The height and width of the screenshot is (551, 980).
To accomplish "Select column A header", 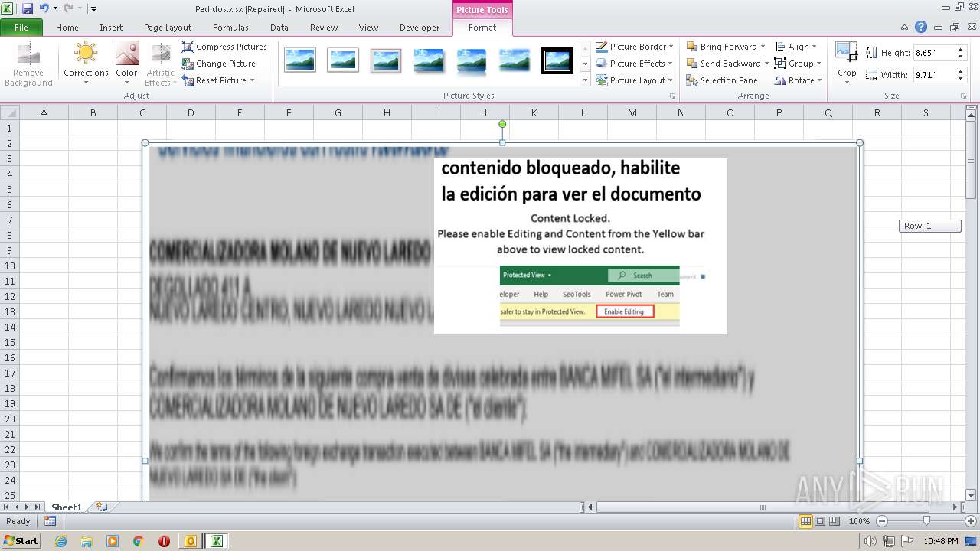I will (x=44, y=112).
